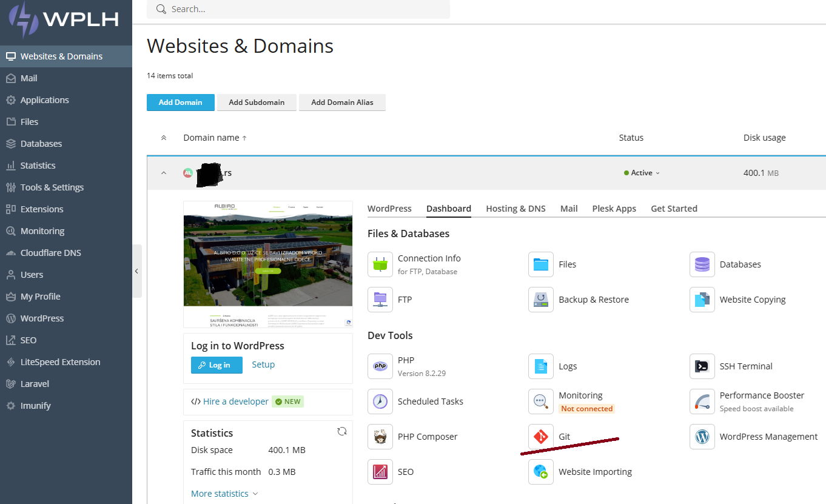Collapse all domains with double chevron

(x=163, y=138)
